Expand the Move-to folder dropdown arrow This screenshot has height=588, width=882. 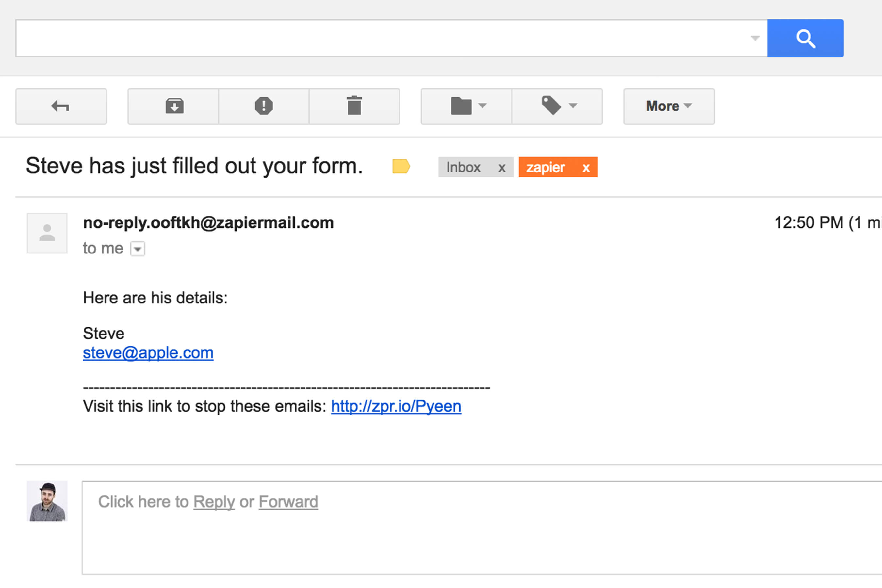[x=476, y=107]
